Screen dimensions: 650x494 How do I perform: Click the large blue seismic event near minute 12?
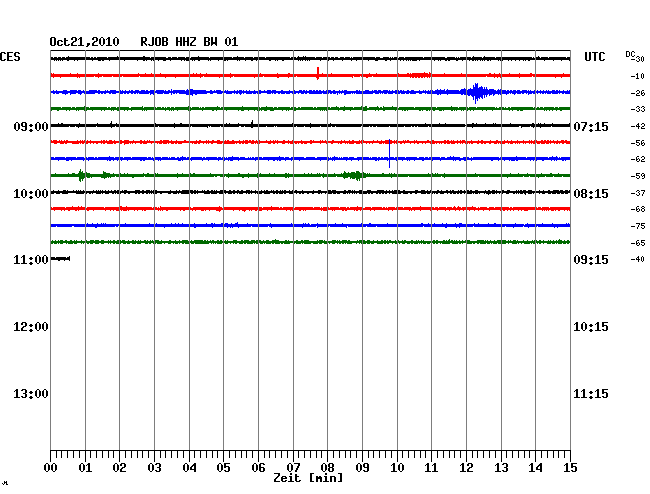pyautogui.click(x=478, y=92)
